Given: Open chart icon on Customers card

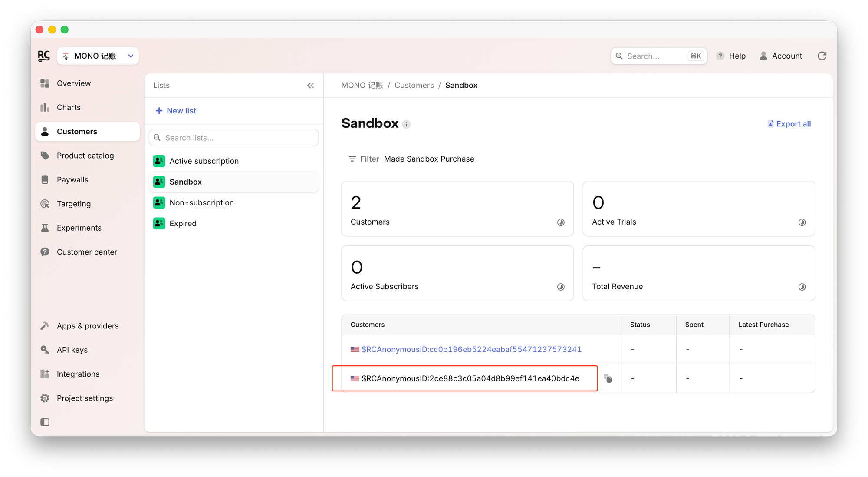Looking at the screenshot, I should tap(561, 222).
